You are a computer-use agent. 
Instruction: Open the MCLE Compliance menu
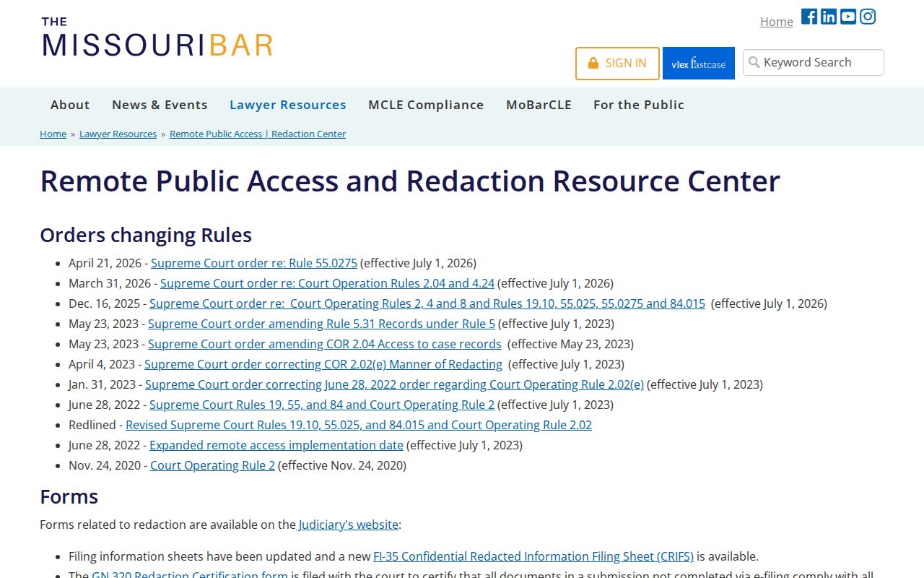point(426,105)
